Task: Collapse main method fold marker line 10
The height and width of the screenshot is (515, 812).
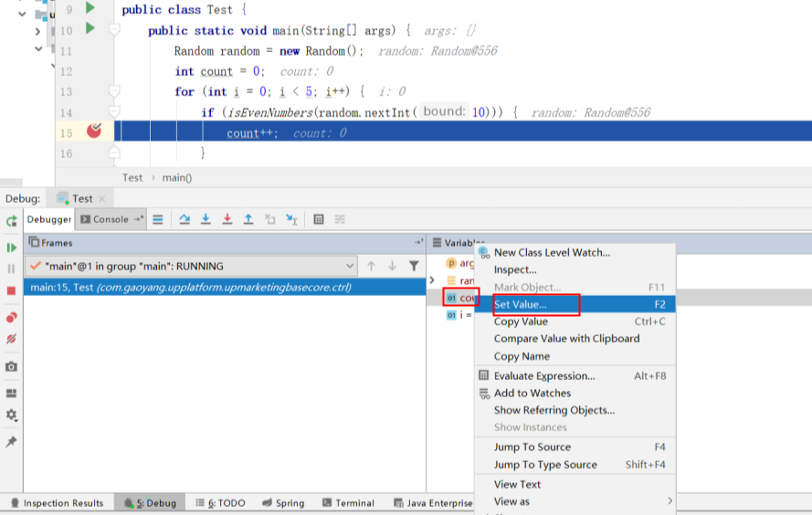Action: point(114,30)
